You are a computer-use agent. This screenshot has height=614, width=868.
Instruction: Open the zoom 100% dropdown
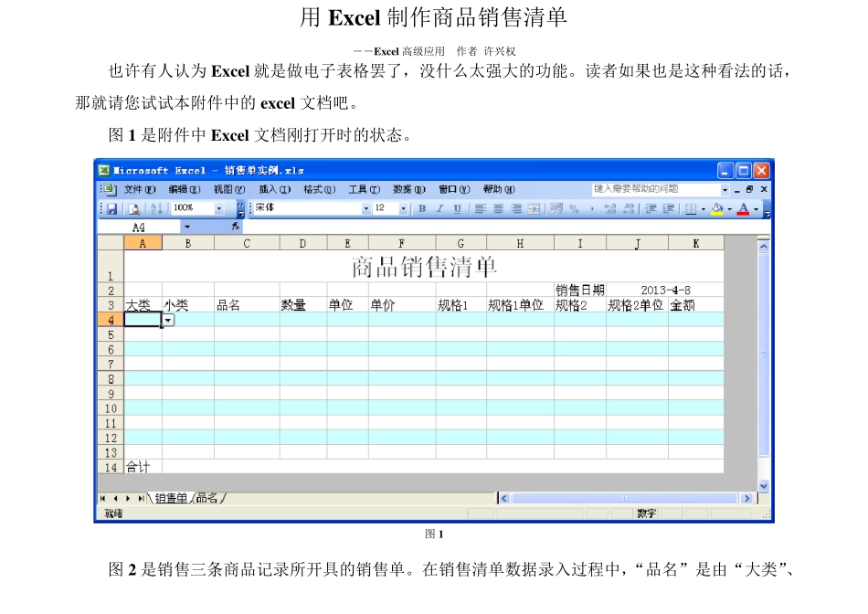click(x=218, y=208)
